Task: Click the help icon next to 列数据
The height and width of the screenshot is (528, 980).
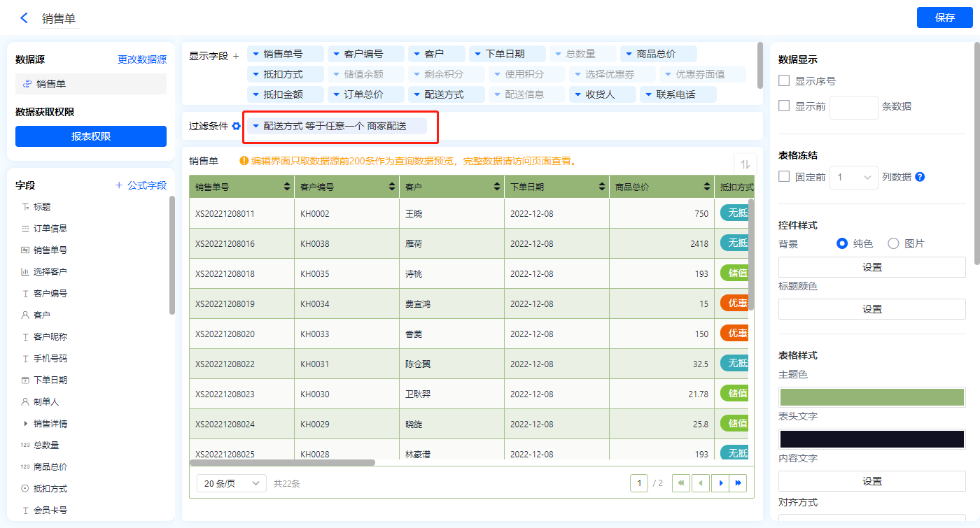Action: [920, 177]
